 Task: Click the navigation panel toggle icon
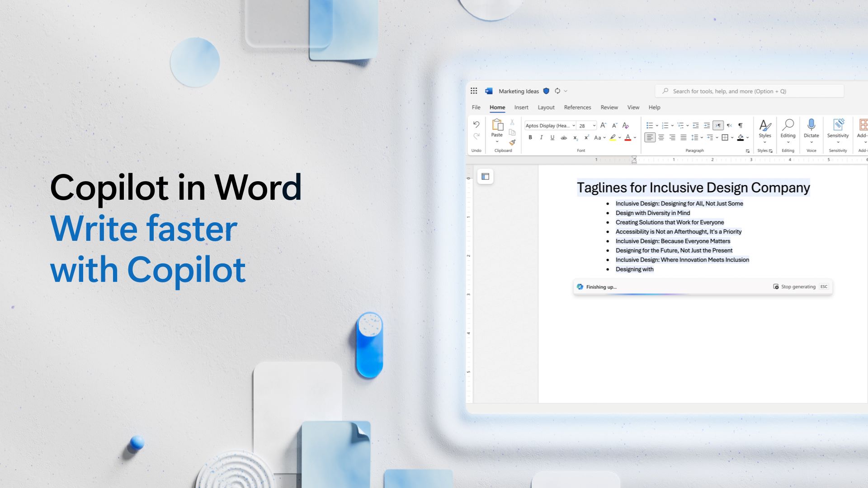click(x=485, y=176)
